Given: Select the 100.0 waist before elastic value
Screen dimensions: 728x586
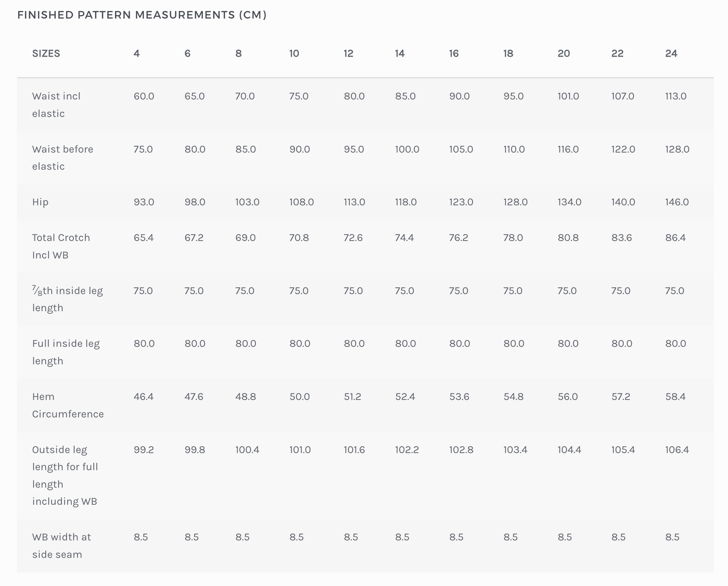Looking at the screenshot, I should (407, 149).
